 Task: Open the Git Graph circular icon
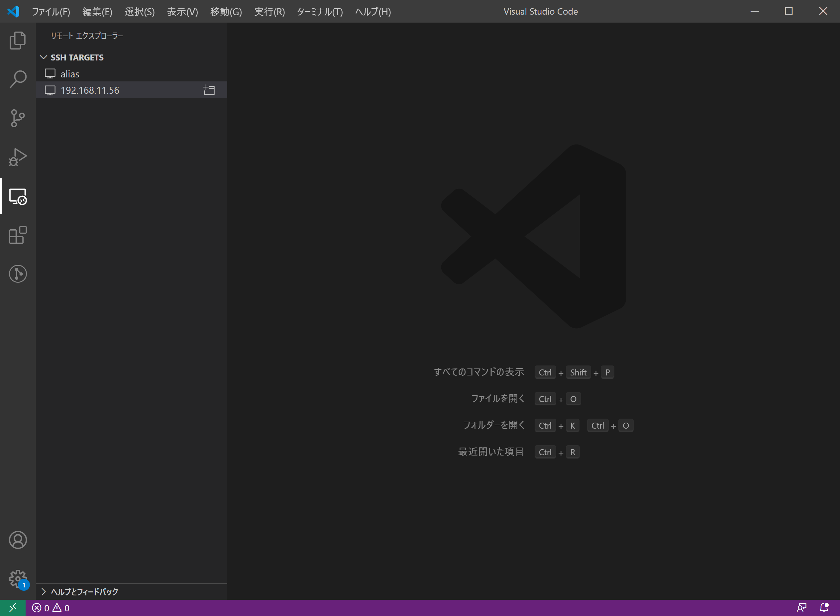18,274
